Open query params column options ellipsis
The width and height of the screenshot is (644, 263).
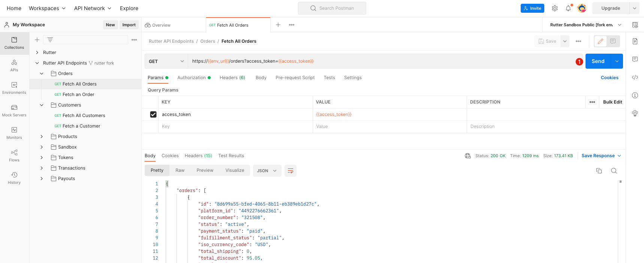tap(592, 102)
